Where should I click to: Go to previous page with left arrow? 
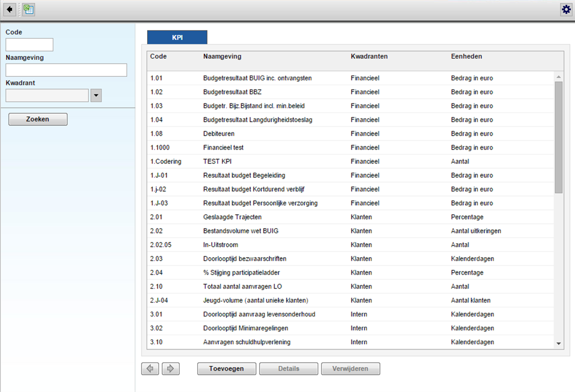click(x=150, y=368)
